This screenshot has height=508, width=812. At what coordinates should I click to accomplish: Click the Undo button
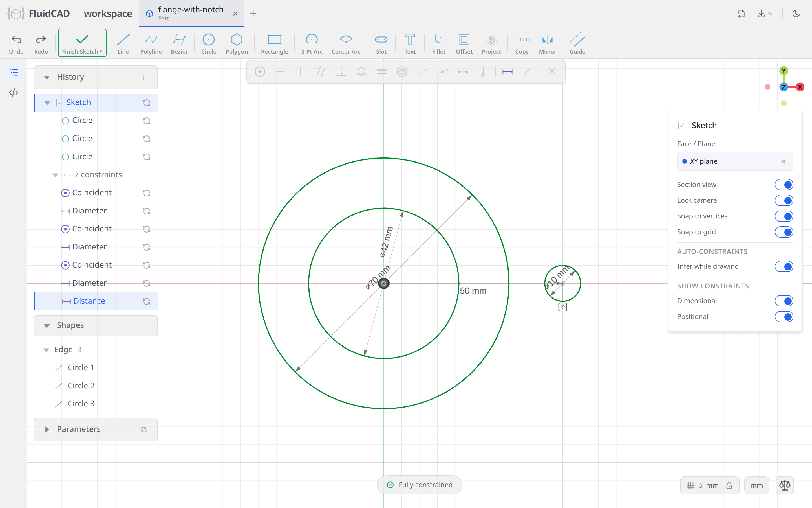16,44
